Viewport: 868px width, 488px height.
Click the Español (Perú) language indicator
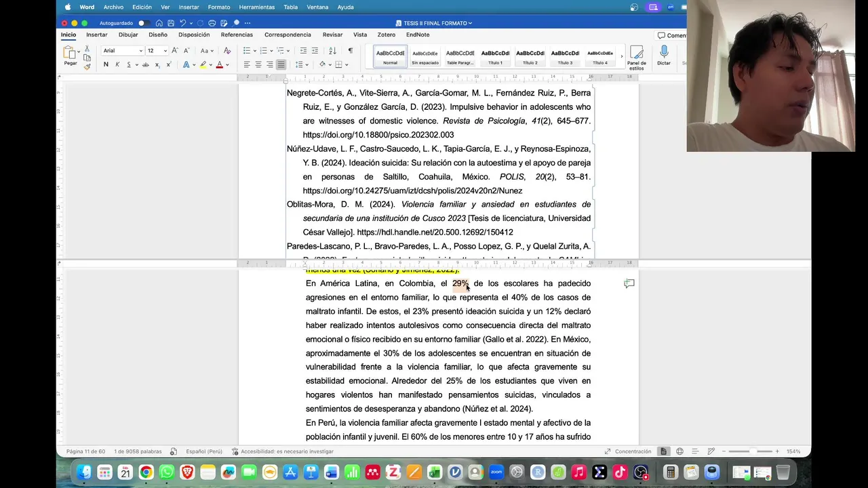click(204, 451)
